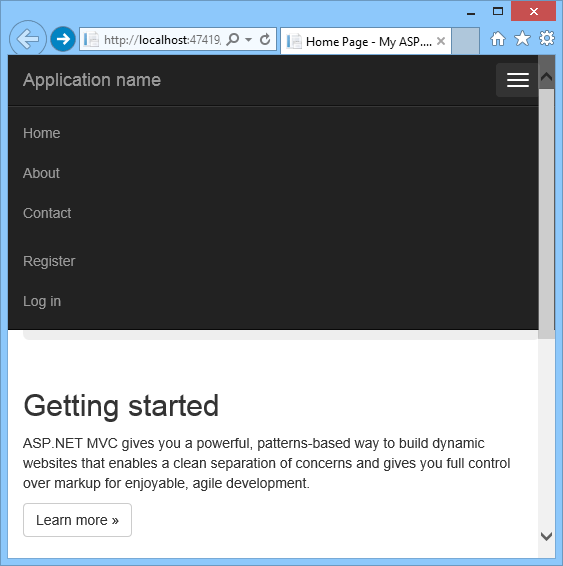Viewport: 563px width, 566px height.
Task: Click the Learn more » button
Action: click(x=77, y=520)
